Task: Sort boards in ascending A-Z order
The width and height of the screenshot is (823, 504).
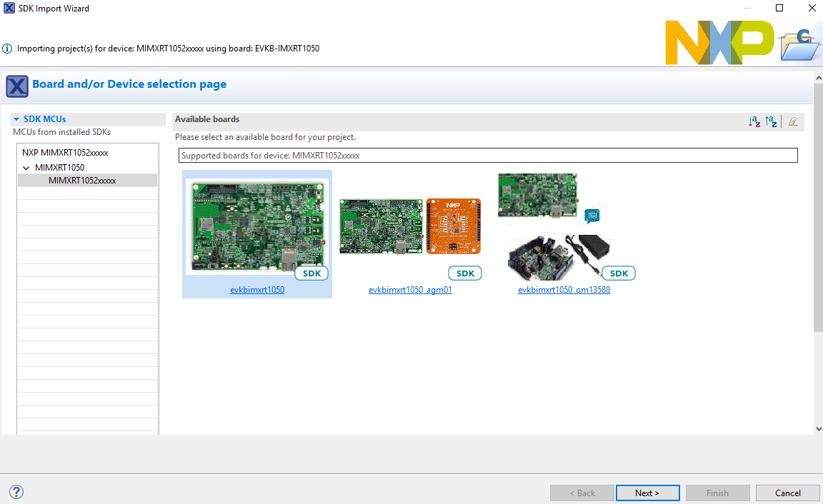Action: pyautogui.click(x=754, y=122)
